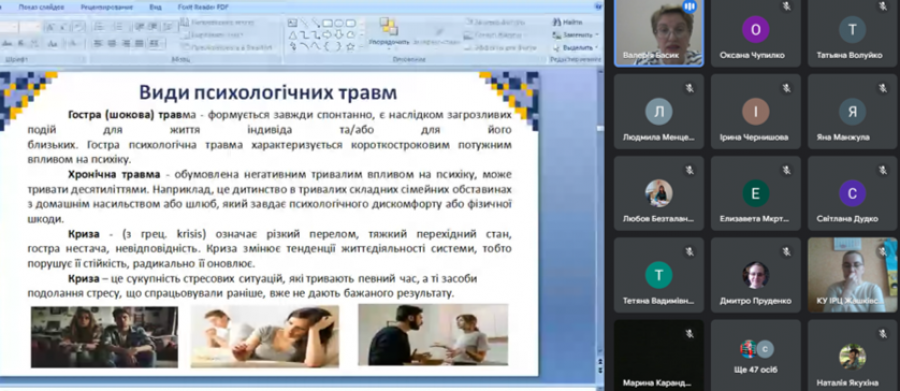Viewport: 900px width, 391px height.
Task: Click the Найти binoculars icon
Action: (557, 22)
